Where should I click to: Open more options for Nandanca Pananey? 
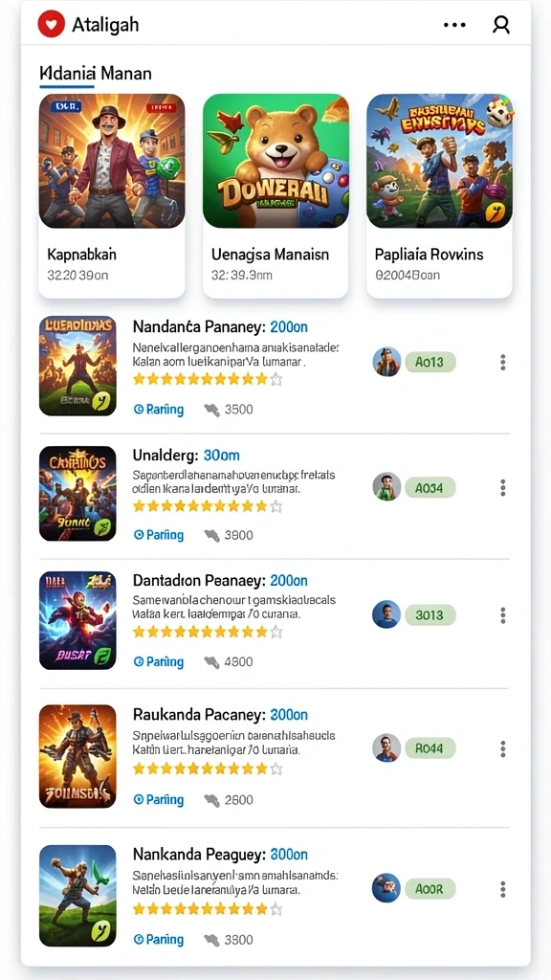click(503, 362)
